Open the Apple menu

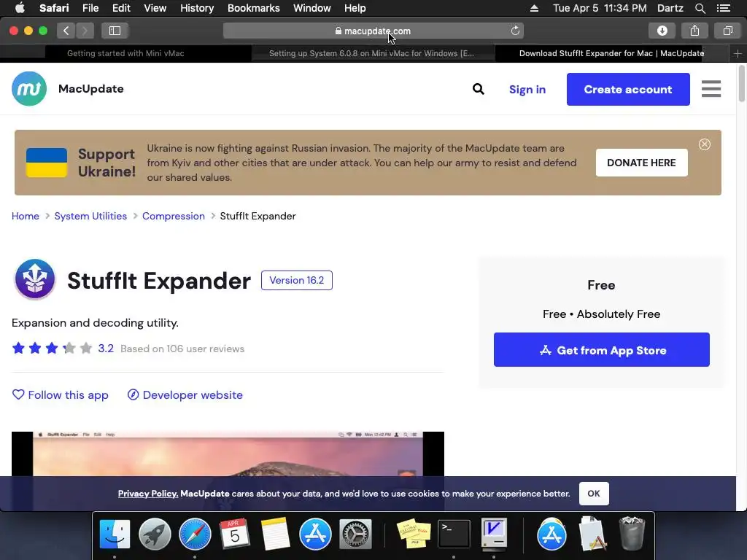tap(20, 8)
